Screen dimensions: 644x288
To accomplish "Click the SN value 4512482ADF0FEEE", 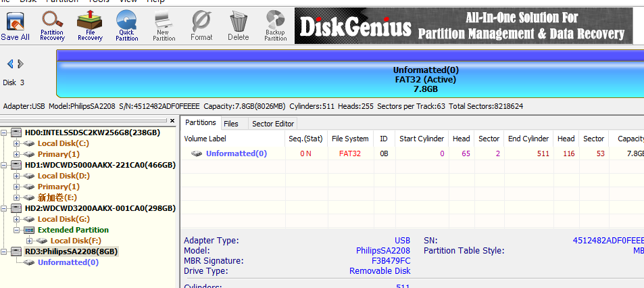I will click(x=608, y=241).
